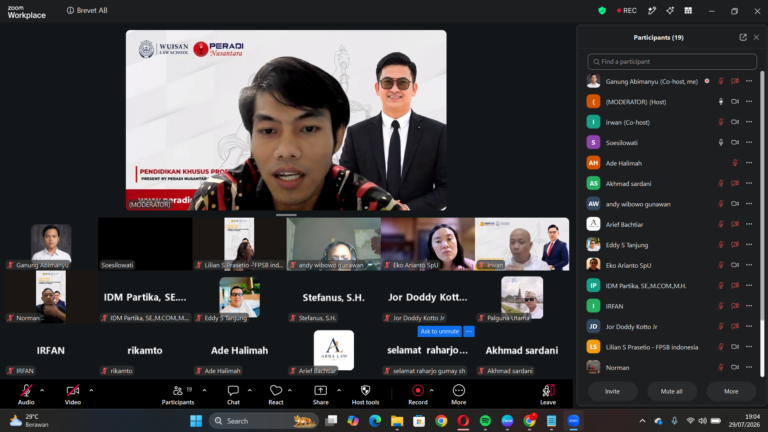Expand Participants options arrow
768x432 pixels.
point(204,390)
